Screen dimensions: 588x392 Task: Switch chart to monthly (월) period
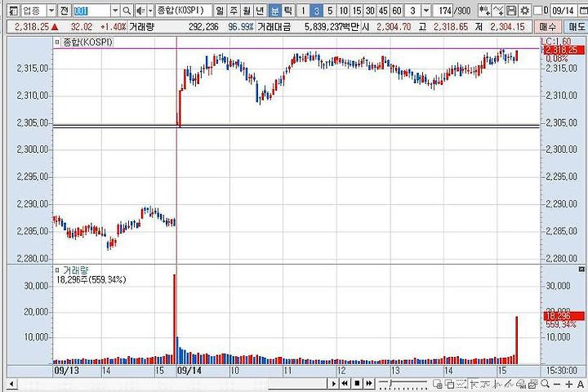[x=247, y=11]
